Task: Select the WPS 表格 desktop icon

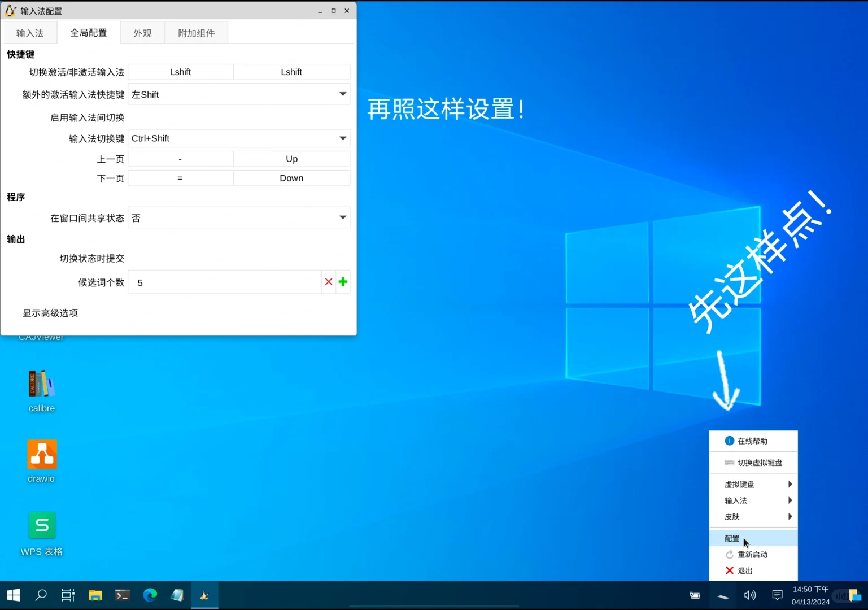Action: 42,534
